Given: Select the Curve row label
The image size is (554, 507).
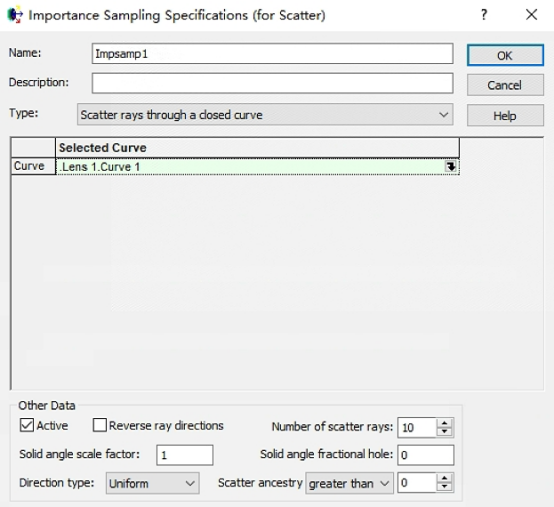Looking at the screenshot, I should pyautogui.click(x=33, y=166).
